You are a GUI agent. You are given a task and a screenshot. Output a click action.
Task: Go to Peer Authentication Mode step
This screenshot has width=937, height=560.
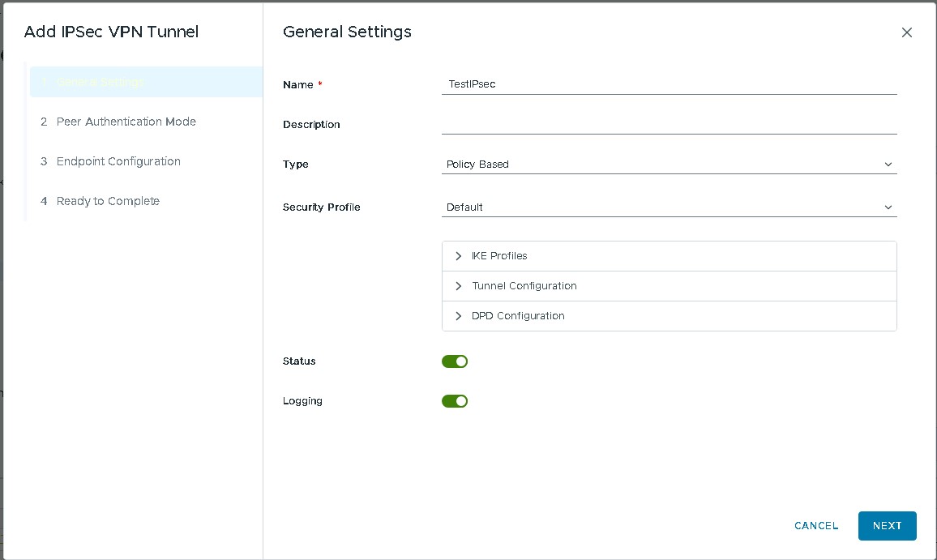pos(126,122)
